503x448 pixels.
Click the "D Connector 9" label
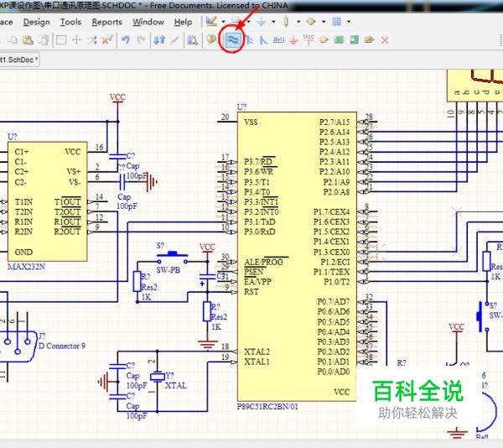point(62,346)
